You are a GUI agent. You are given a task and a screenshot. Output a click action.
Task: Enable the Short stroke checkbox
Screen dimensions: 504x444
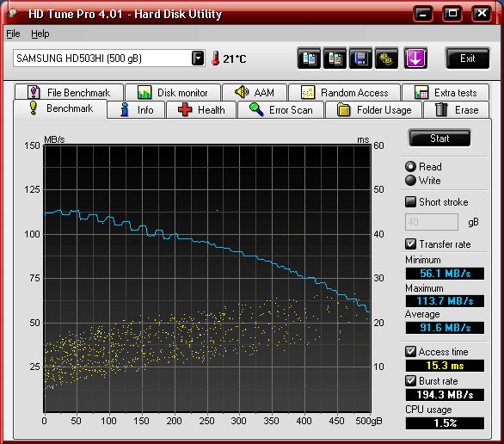pyautogui.click(x=410, y=202)
